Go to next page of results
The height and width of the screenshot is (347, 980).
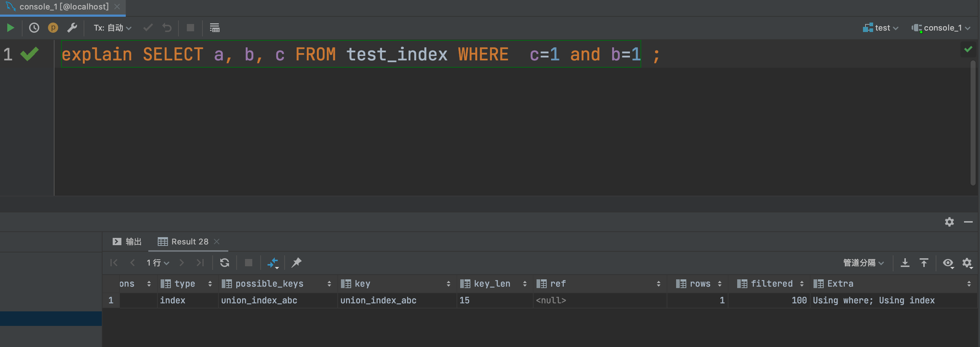(181, 263)
